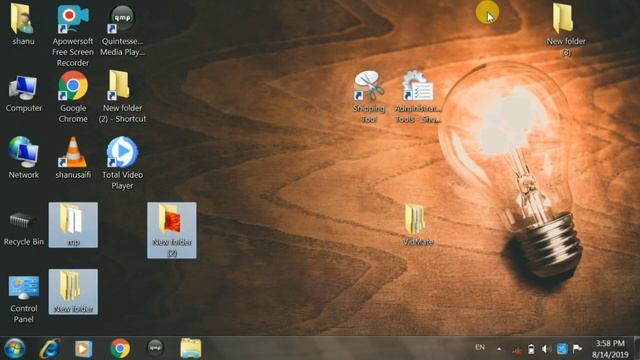Click the battery status tray icon
Image resolution: width=640 pixels, height=360 pixels.
pos(531,349)
